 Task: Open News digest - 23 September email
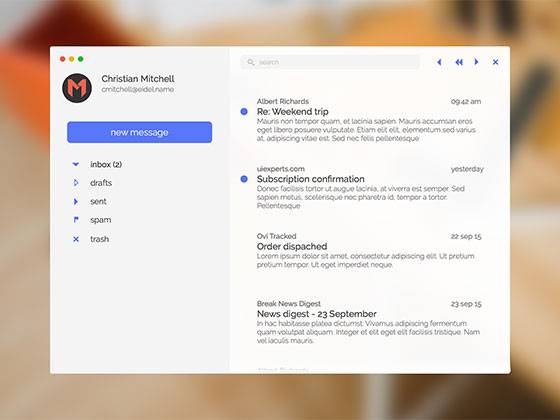pyautogui.click(x=369, y=322)
